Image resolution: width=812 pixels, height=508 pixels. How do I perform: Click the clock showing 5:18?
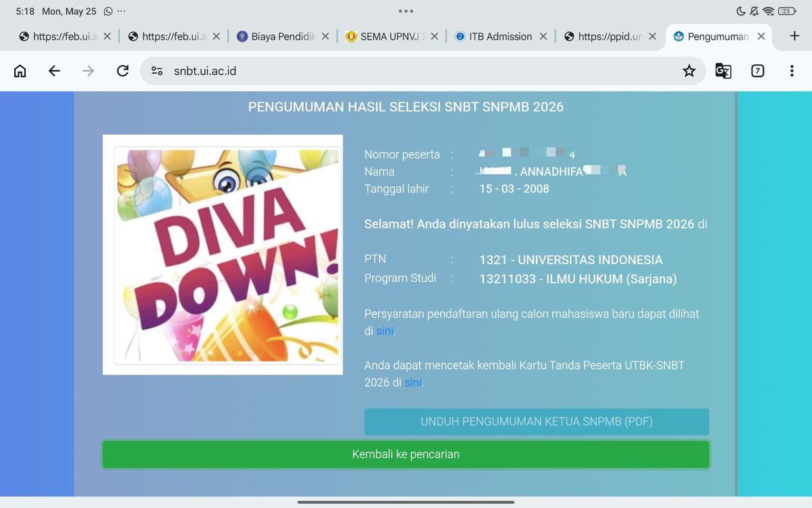[25, 12]
